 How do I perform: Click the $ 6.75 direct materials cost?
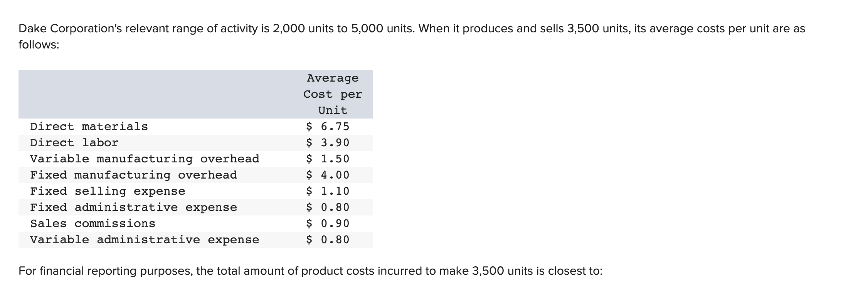(328, 127)
